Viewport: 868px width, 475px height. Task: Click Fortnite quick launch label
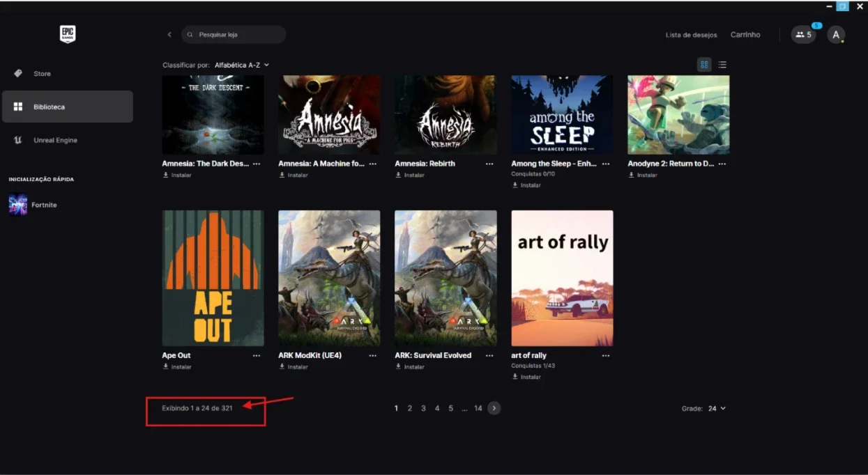pyautogui.click(x=44, y=205)
